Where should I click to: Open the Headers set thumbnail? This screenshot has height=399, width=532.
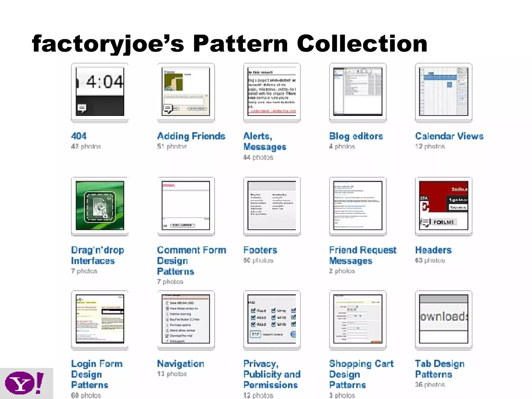click(444, 206)
